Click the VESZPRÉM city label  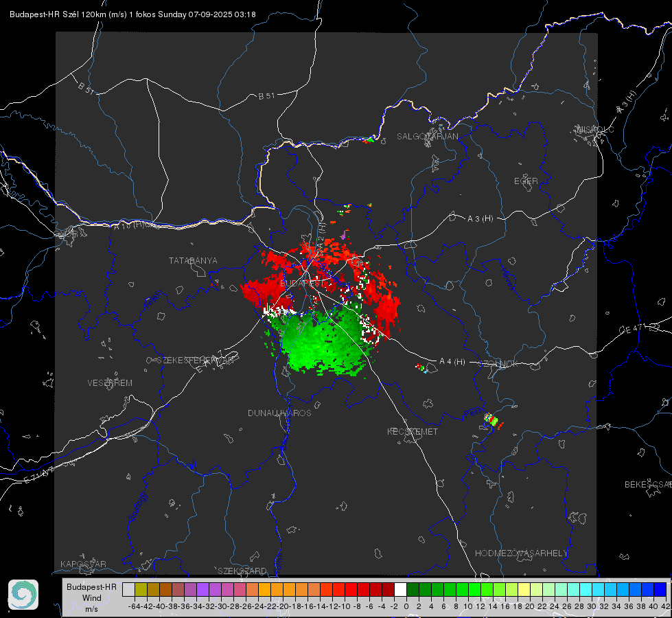(110, 383)
